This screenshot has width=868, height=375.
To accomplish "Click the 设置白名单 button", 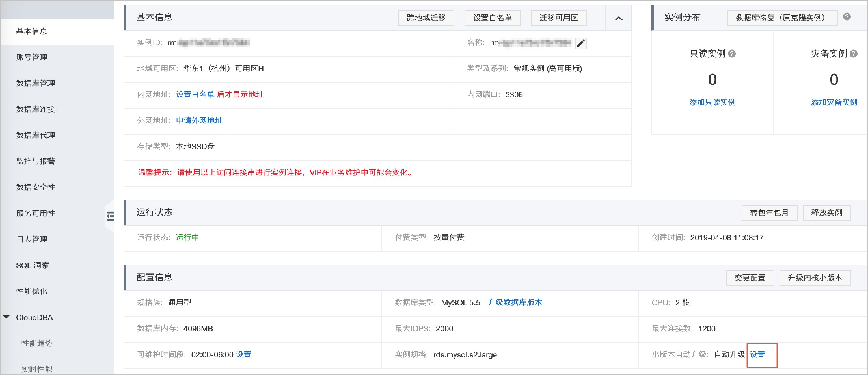I will (493, 18).
